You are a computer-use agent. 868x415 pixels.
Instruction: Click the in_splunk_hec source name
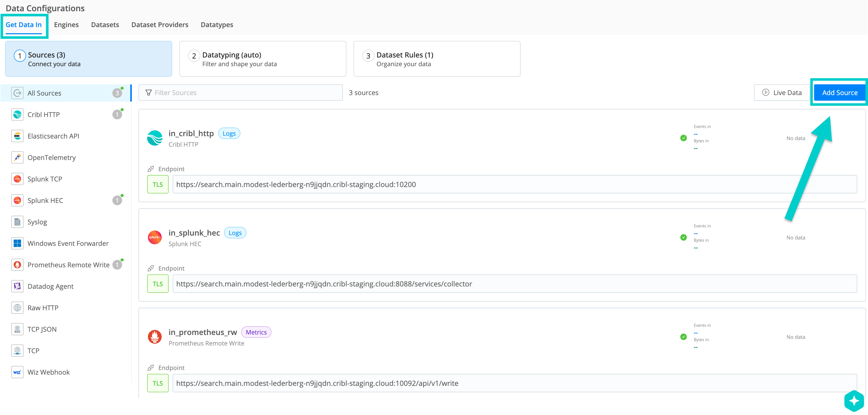click(x=194, y=233)
